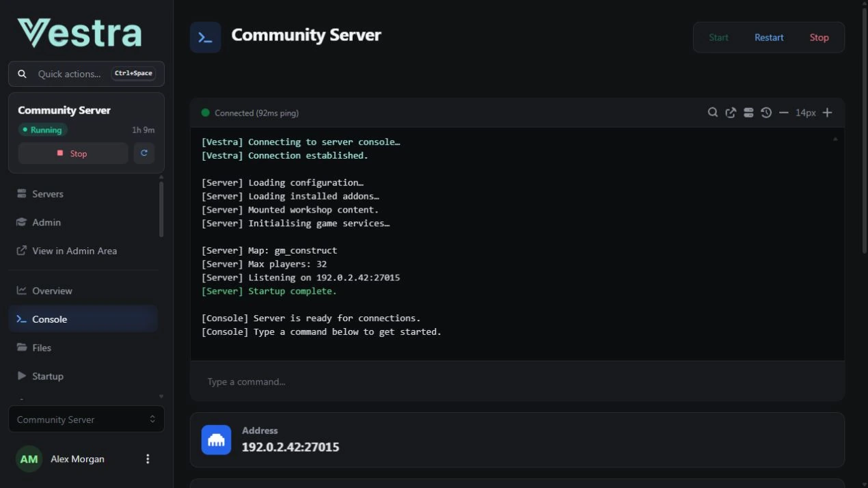The width and height of the screenshot is (868, 488).
Task: Follow the View in Admin Area link
Action: 83,251
